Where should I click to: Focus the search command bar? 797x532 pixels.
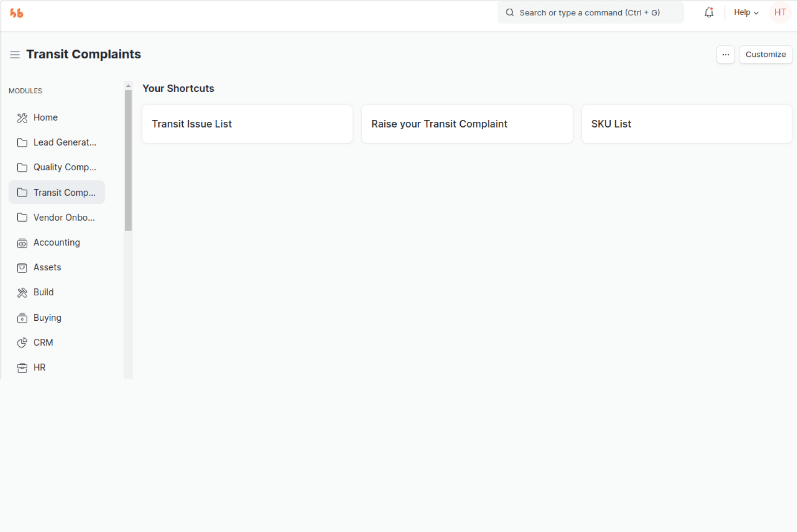[x=590, y=13]
